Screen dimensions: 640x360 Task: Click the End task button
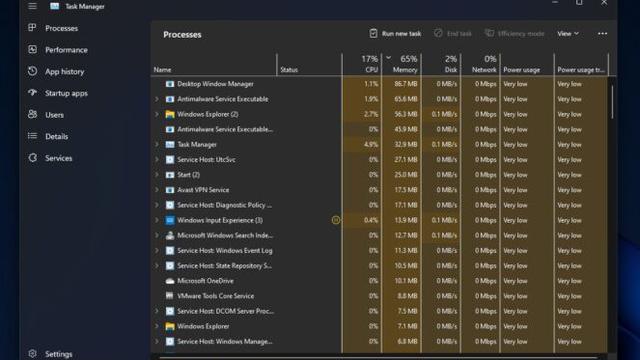pyautogui.click(x=453, y=33)
